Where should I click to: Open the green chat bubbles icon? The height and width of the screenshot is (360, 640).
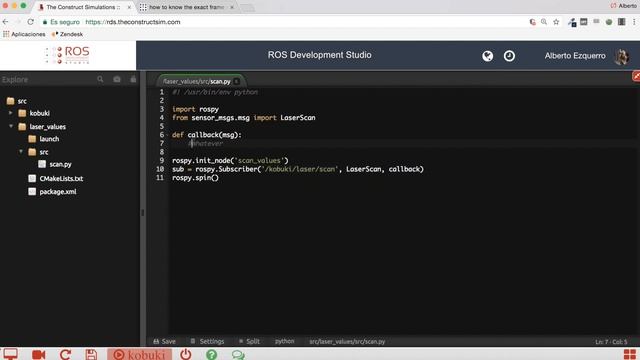click(238, 354)
